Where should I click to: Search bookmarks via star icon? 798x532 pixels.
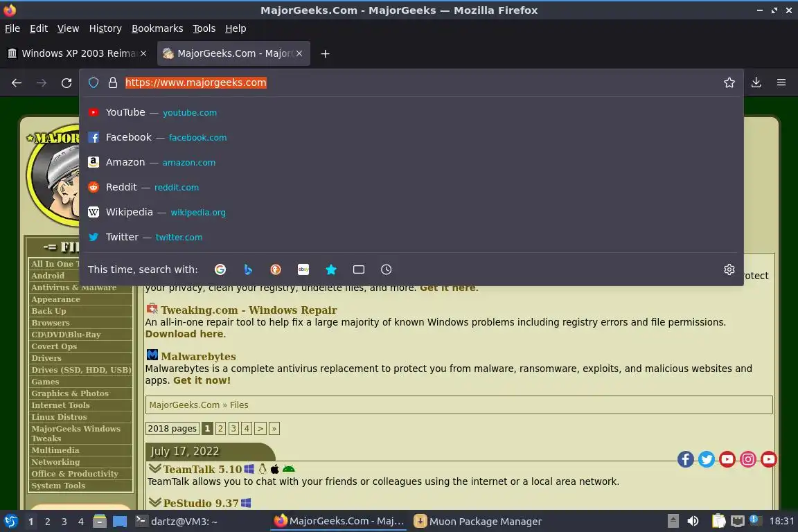click(331, 269)
